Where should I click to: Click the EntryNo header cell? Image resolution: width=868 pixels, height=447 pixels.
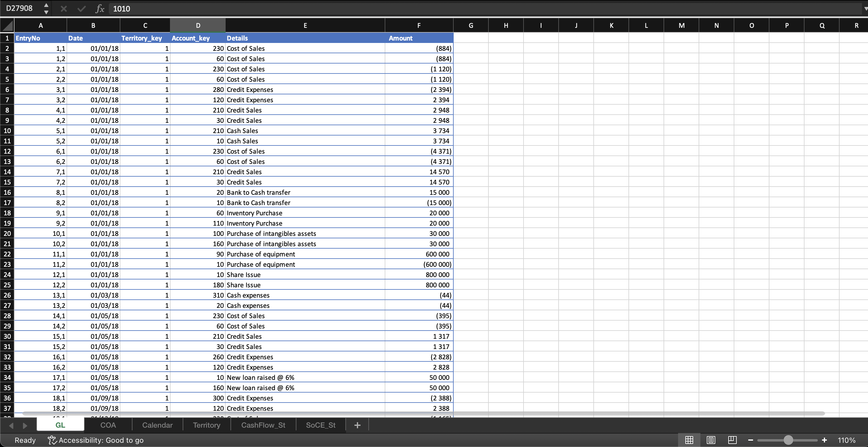pos(41,38)
